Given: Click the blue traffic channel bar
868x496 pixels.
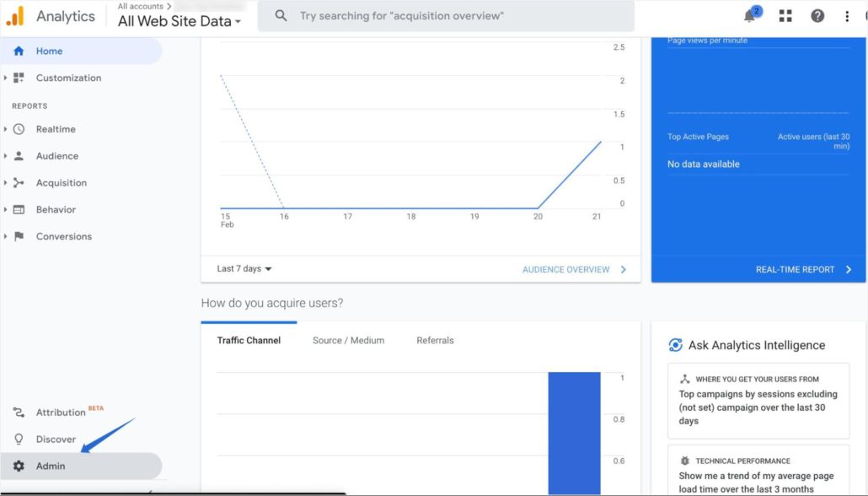Looking at the screenshot, I should click(574, 433).
